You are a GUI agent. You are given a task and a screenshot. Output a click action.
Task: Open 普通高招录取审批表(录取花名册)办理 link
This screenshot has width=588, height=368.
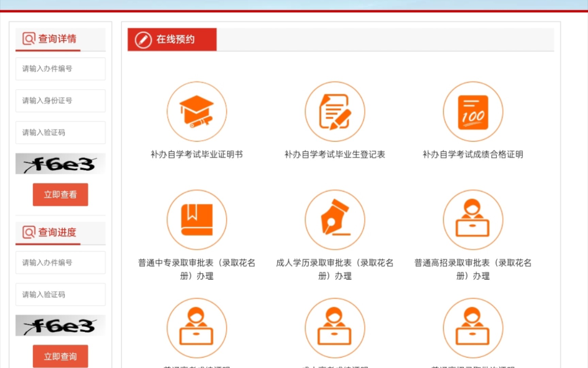pos(473,269)
